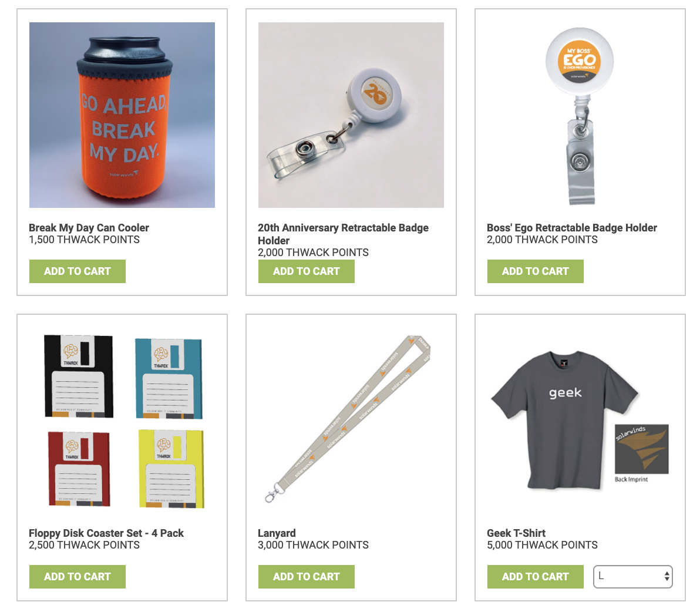Click the yellow floppy disk coaster
The width and height of the screenshot is (700, 612).
tap(171, 469)
